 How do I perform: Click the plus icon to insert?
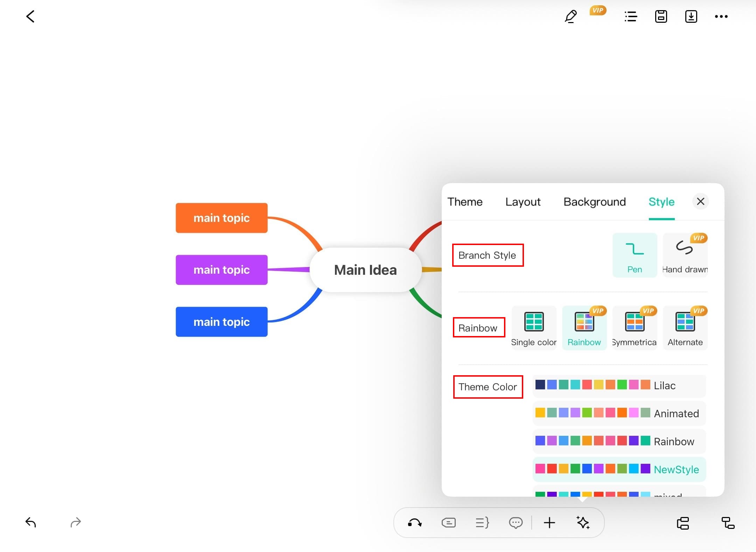549,523
